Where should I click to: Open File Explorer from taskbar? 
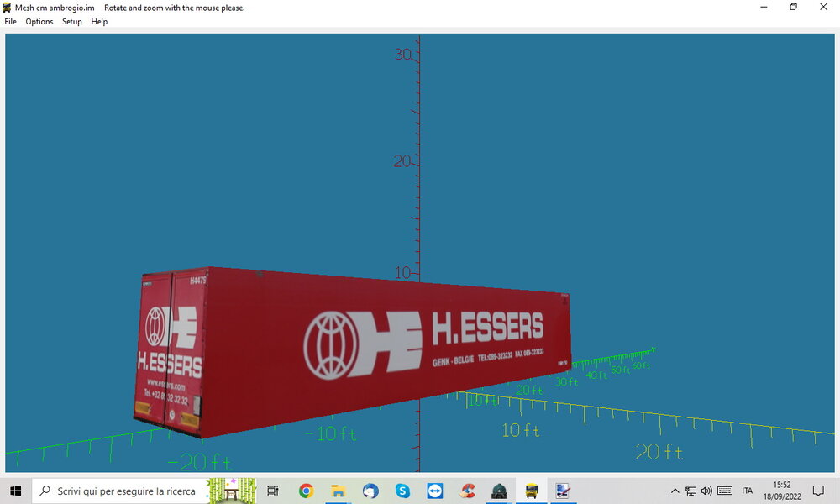(338, 491)
